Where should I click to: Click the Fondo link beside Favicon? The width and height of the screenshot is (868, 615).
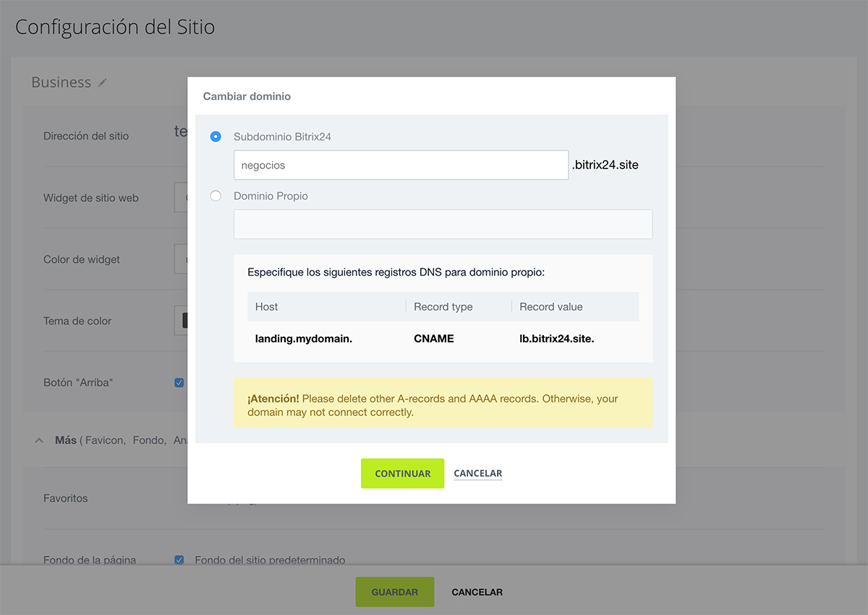click(x=149, y=441)
